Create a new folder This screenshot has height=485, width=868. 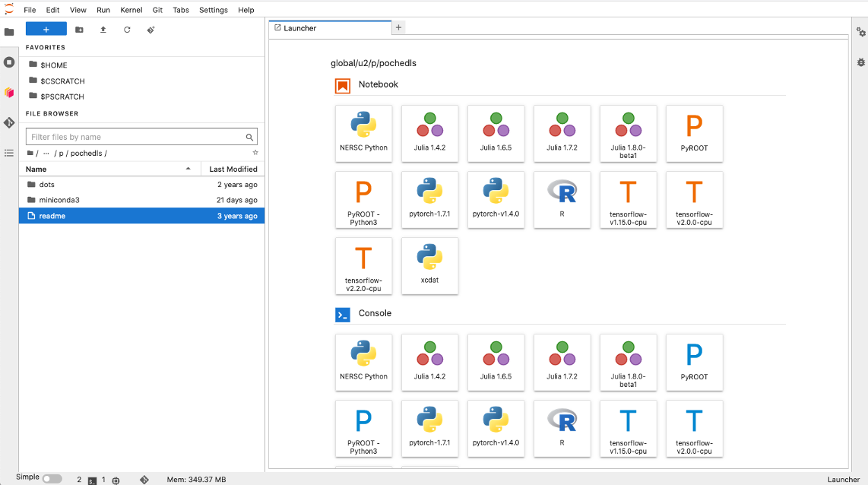(79, 30)
